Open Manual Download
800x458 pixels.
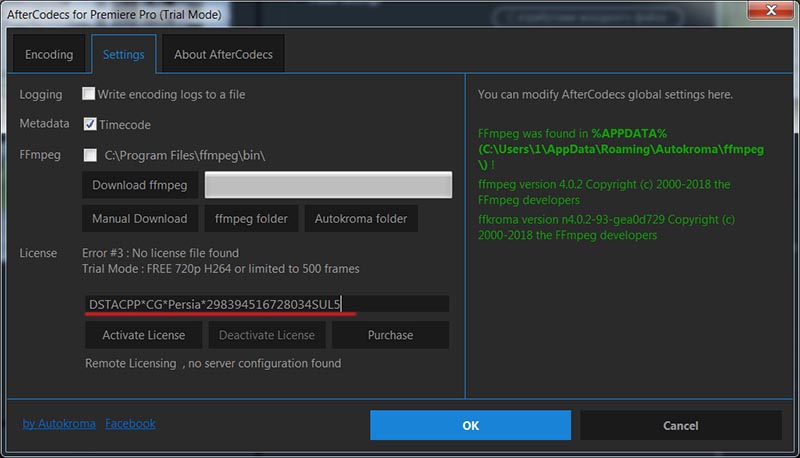coord(140,218)
